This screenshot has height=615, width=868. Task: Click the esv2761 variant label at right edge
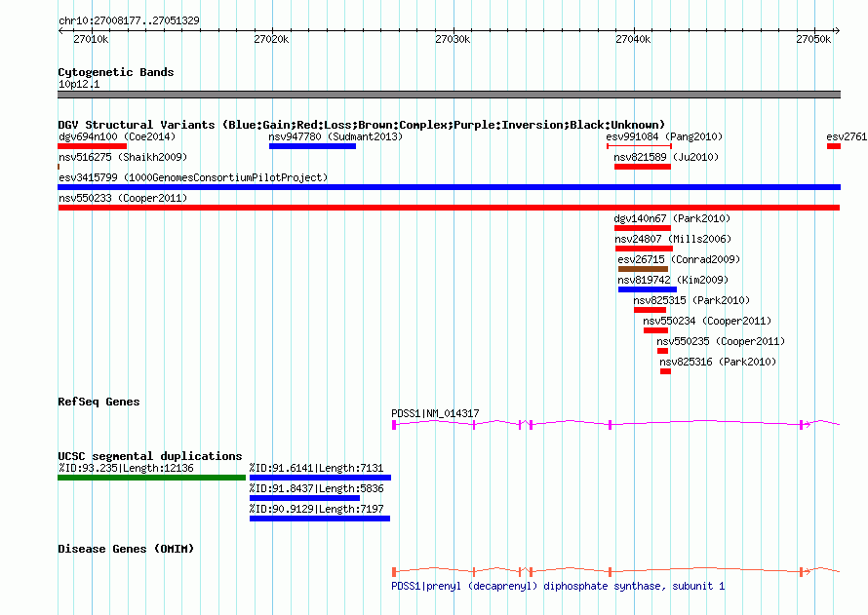pos(847,136)
